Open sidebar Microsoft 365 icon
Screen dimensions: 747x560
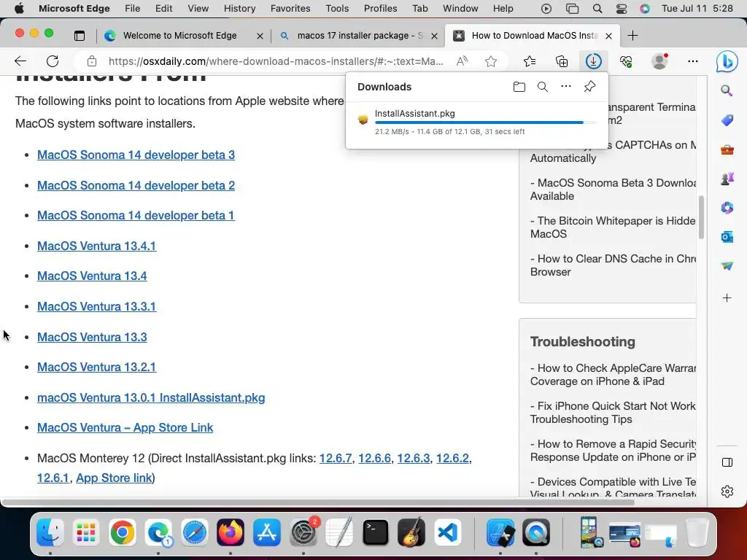[x=727, y=208]
